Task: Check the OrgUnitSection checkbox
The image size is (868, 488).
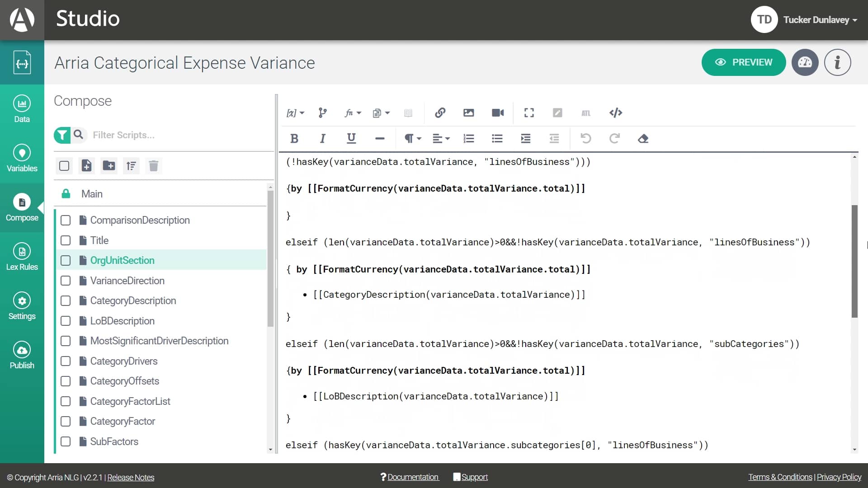Action: point(66,260)
